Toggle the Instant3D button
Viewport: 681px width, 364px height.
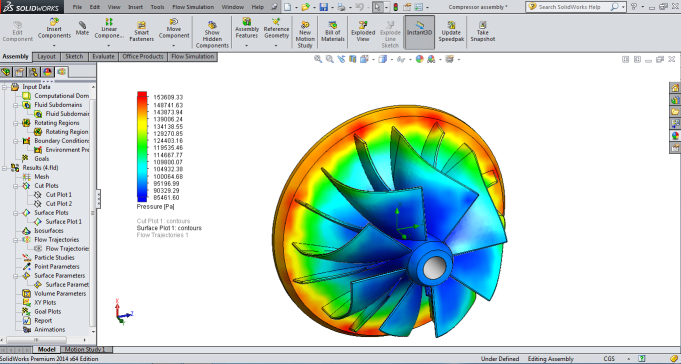click(x=420, y=32)
